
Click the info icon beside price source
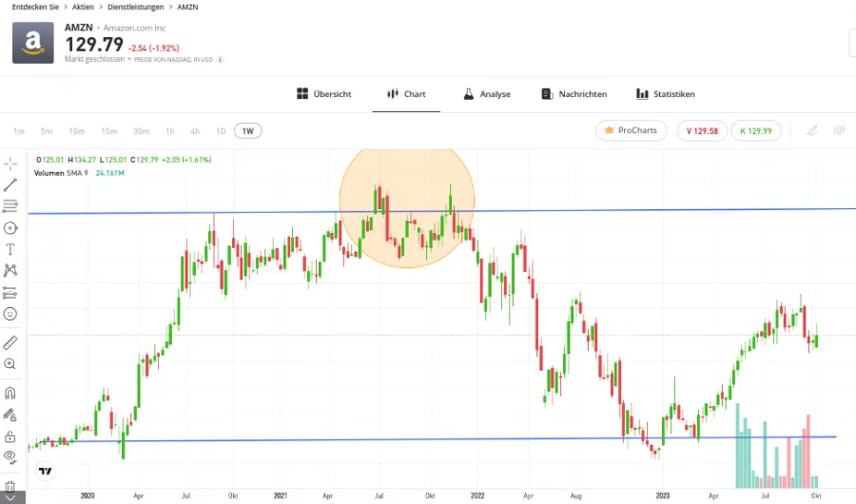(220, 60)
